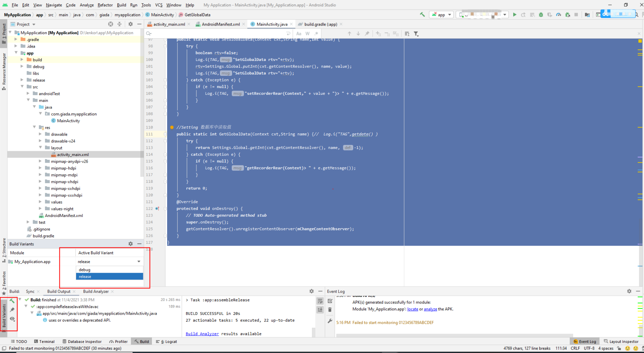Viewport: 644px width, 353px height.
Task: Open Build Variants panel gear icon
Action: pyautogui.click(x=130, y=244)
